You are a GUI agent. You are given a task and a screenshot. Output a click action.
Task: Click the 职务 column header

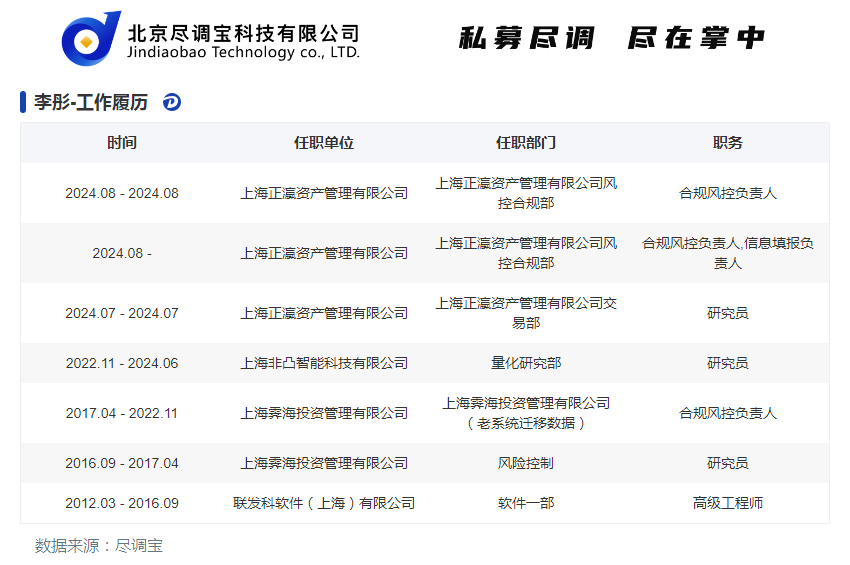[x=727, y=143]
